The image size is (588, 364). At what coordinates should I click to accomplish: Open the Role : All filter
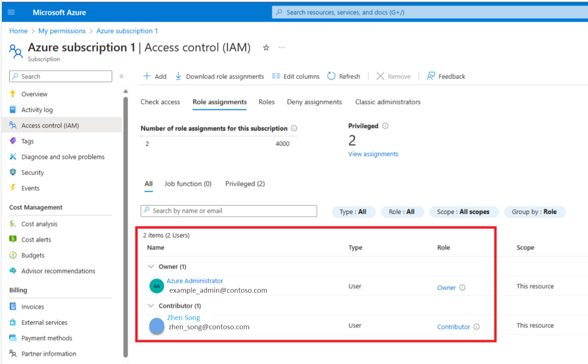[x=402, y=212]
